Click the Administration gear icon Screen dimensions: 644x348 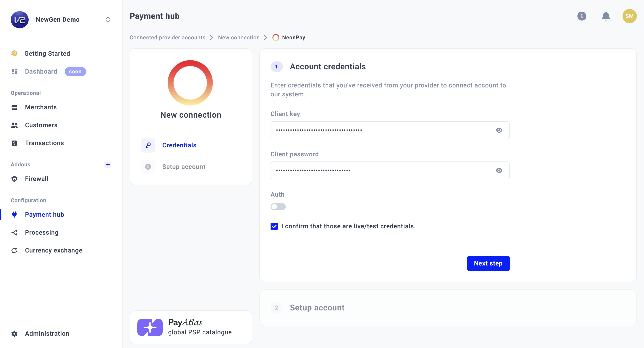(15, 333)
